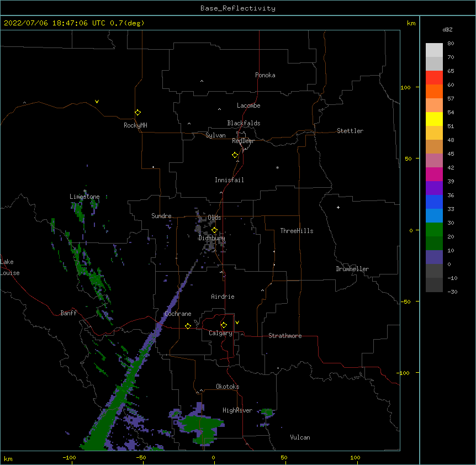The height and width of the screenshot is (465, 476).
Task: Click the Lake Louise label
Action: tap(10, 267)
